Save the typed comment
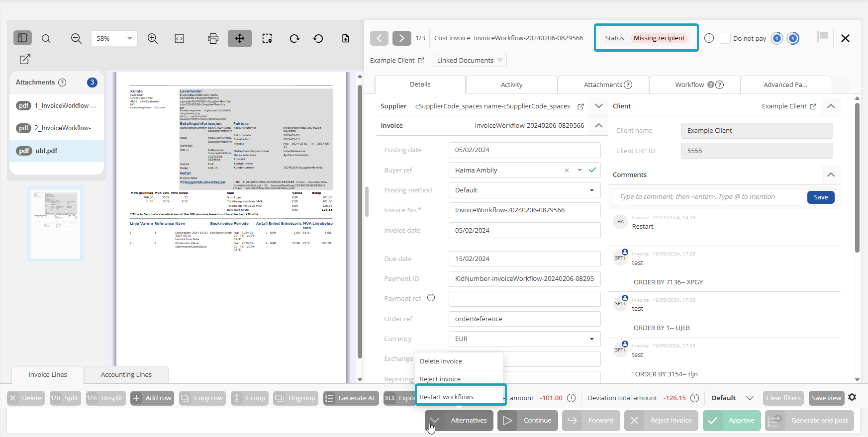This screenshot has width=868, height=437. pos(821,197)
